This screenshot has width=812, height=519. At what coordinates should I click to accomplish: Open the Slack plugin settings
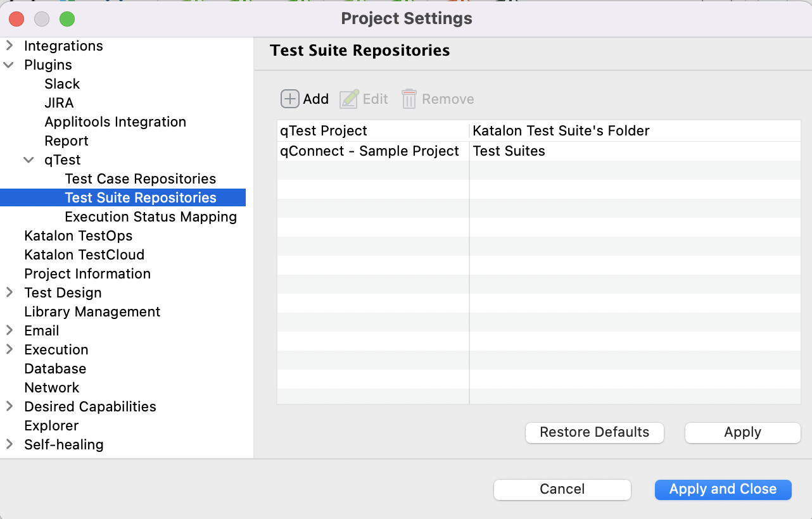click(x=62, y=84)
